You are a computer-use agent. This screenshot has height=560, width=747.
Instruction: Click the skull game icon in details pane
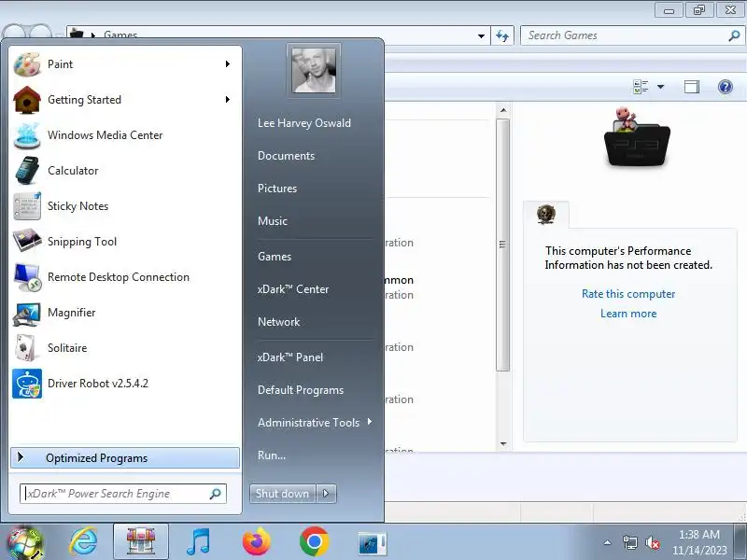pyautogui.click(x=546, y=214)
